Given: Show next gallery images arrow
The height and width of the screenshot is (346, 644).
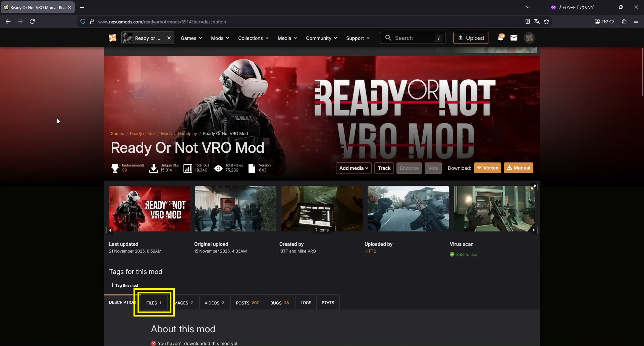Looking at the screenshot, I should point(533,230).
